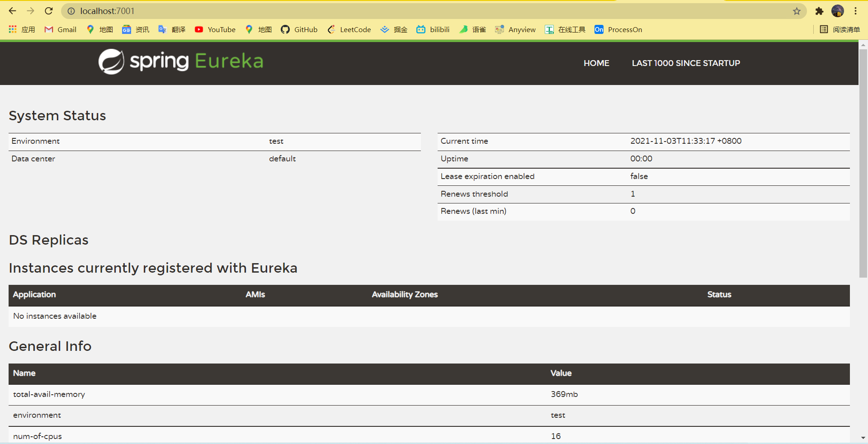Select the Environment value 'test' in System Status
This screenshot has width=868, height=444.
276,141
